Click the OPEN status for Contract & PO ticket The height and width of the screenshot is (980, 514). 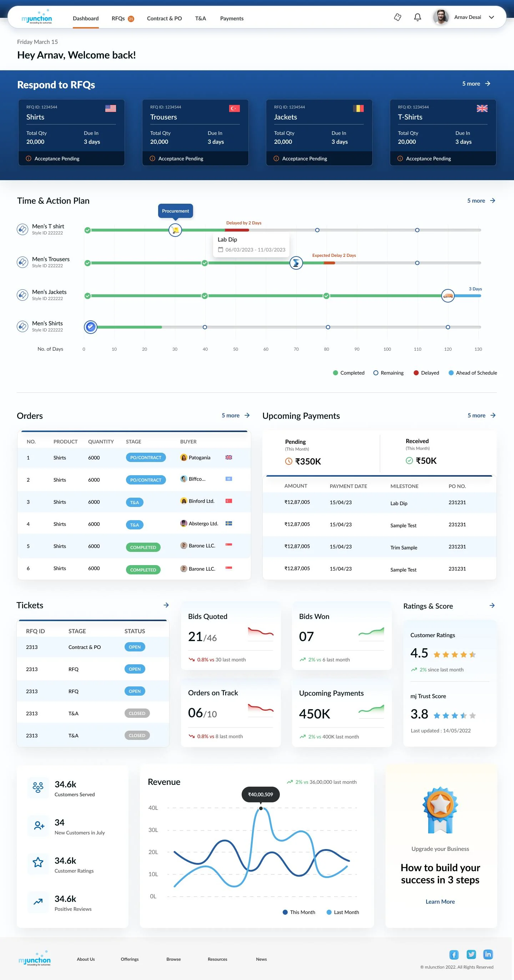tap(135, 647)
